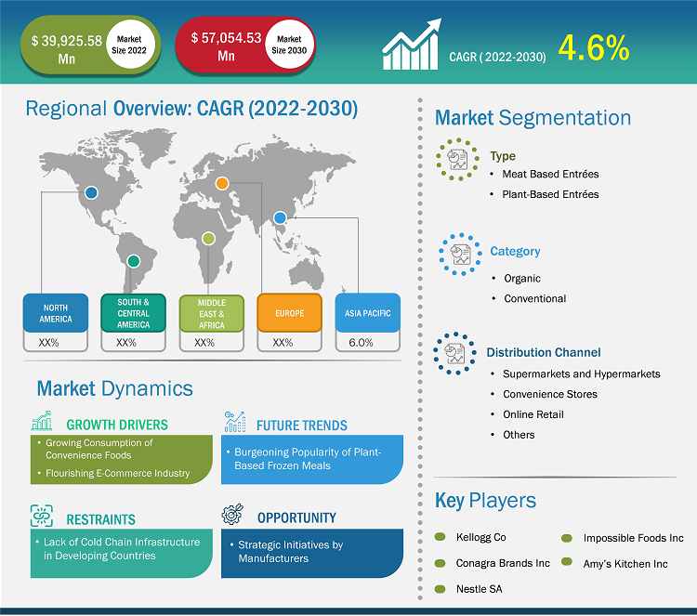
Task: Click the Distribution Channel dotted circle icon
Action: coord(454,353)
